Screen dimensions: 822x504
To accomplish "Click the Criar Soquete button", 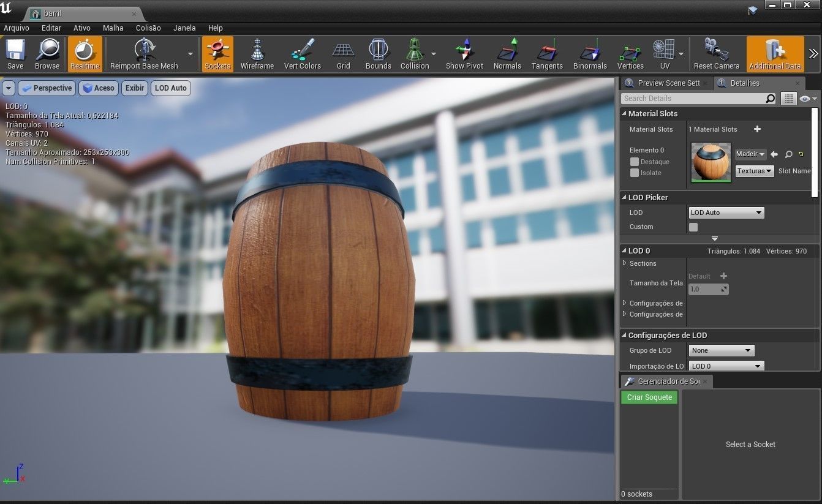I will (x=649, y=397).
